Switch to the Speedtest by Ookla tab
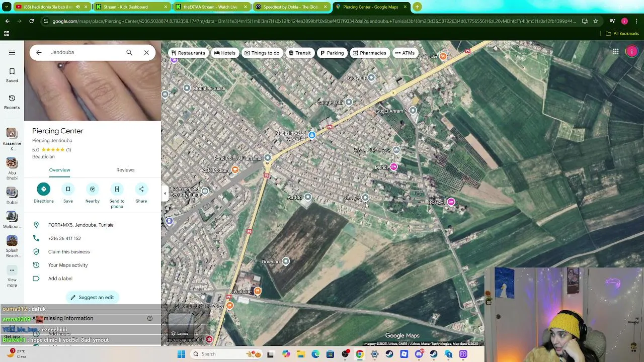 pyautogui.click(x=292, y=7)
